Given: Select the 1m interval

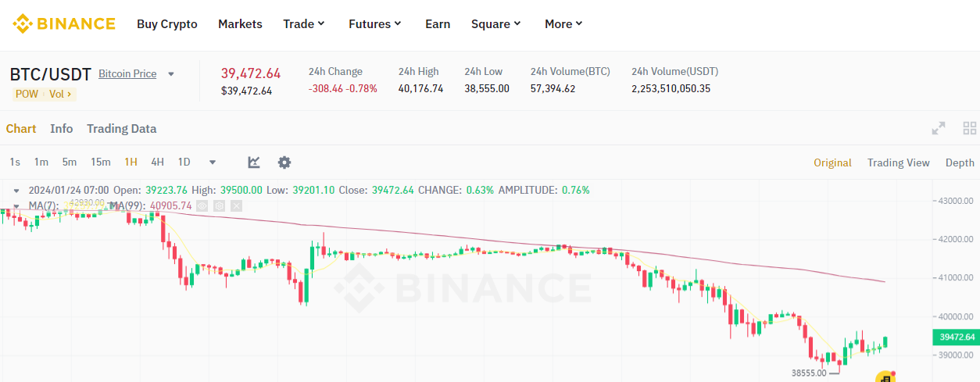Looking at the screenshot, I should [41, 162].
